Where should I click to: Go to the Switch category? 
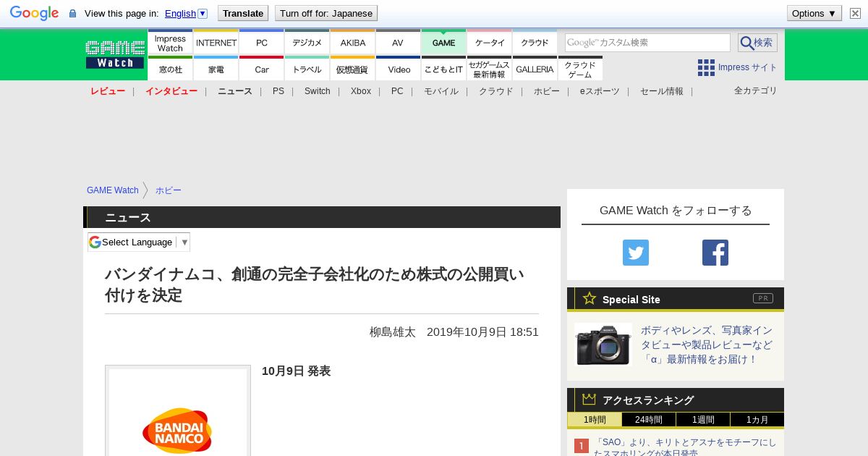click(318, 91)
